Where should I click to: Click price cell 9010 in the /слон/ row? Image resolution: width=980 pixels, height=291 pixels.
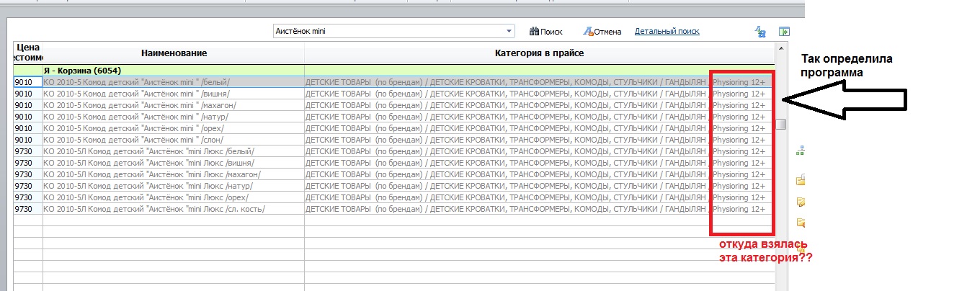[x=28, y=140]
